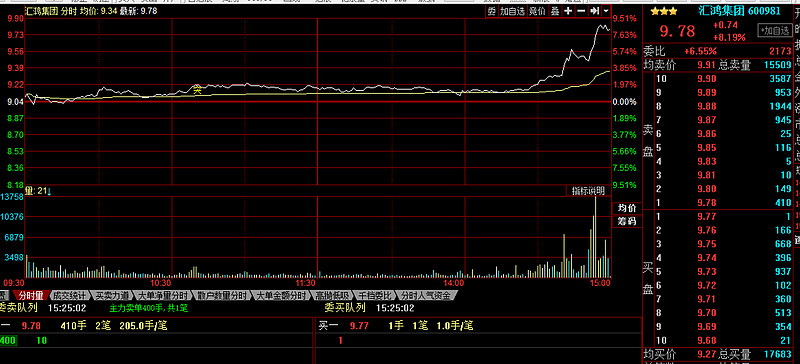Click sell level 10 price 9.90

pos(707,79)
